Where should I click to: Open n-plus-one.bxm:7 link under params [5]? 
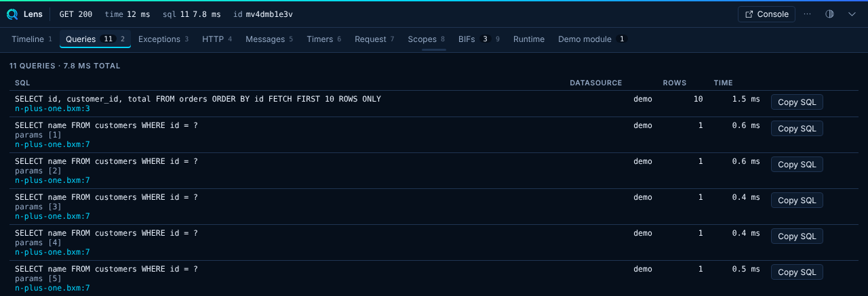click(x=52, y=288)
